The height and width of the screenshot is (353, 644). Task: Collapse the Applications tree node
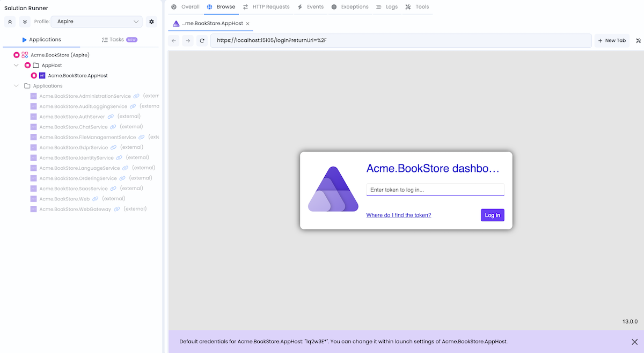(16, 86)
